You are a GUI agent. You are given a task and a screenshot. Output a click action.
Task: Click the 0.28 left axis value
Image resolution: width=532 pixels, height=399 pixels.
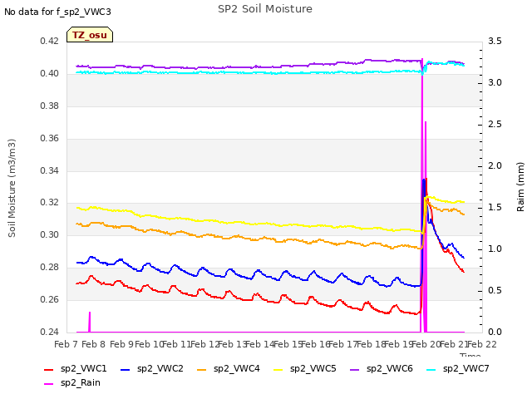point(50,268)
